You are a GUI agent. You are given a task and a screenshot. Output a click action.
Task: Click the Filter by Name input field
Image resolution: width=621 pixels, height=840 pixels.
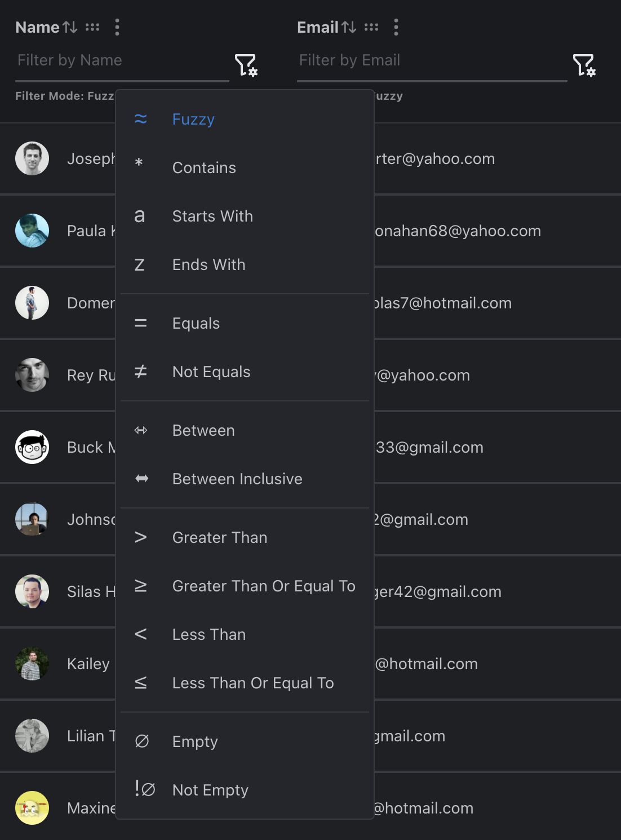121,60
